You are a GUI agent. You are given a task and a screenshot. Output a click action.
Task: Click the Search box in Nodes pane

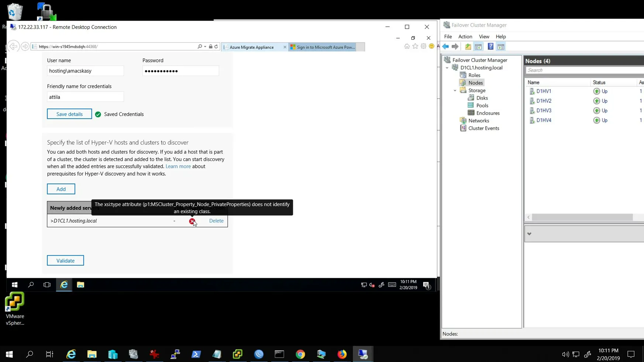tap(584, 70)
